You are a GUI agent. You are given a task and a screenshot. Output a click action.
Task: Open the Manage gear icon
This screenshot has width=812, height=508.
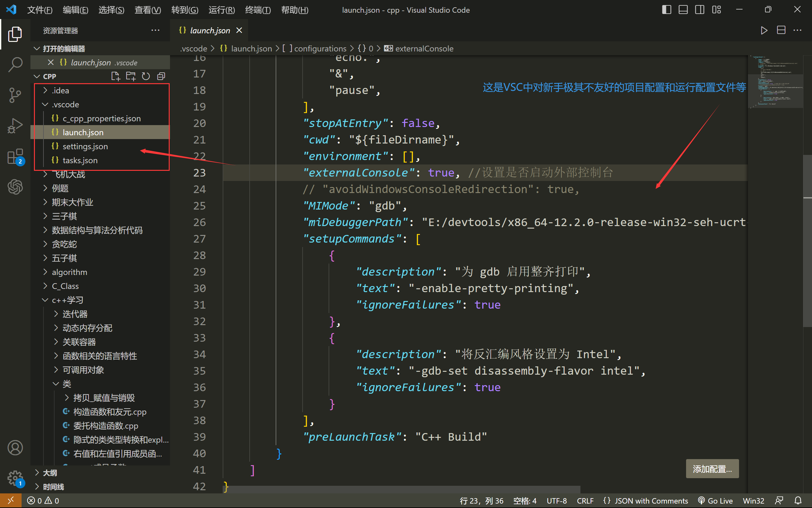point(15,478)
